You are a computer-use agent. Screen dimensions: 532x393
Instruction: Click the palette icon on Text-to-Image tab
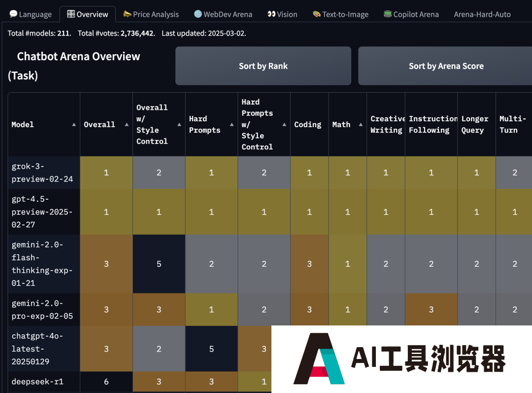click(317, 14)
